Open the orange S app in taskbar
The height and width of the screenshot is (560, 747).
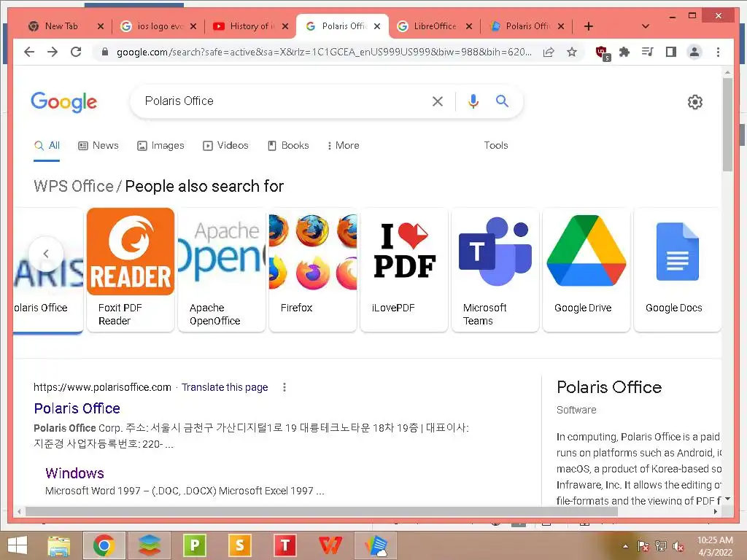tap(239, 545)
